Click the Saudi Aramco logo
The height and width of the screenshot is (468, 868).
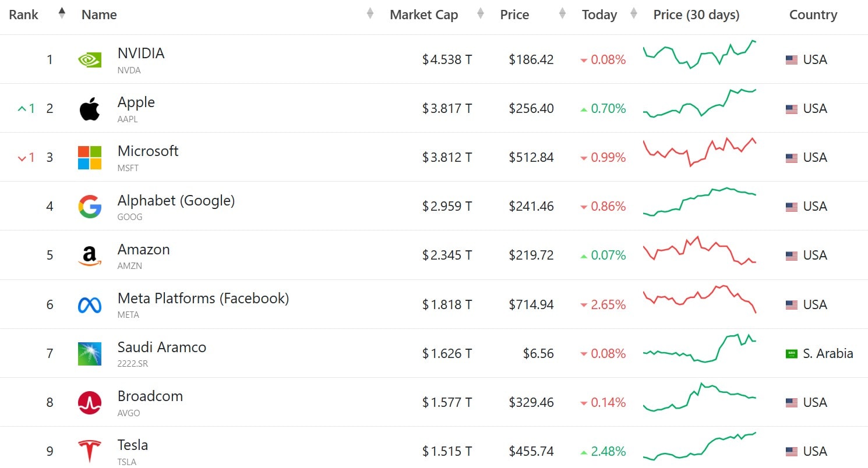point(90,354)
